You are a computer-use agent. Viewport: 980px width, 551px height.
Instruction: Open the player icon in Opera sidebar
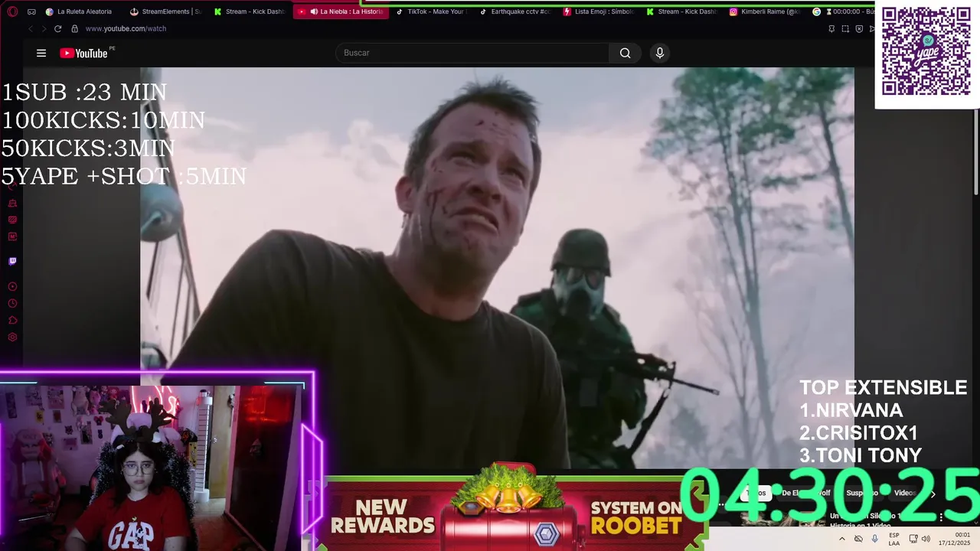[12, 286]
